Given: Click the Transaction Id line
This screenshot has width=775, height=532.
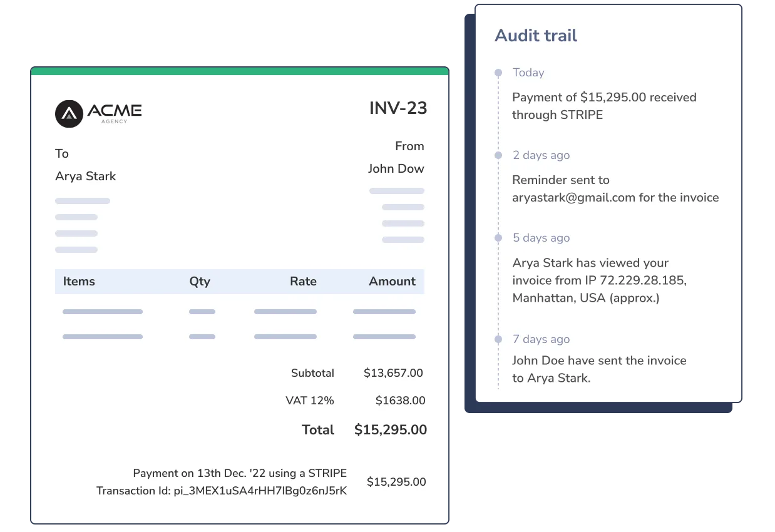Looking at the screenshot, I should [222, 491].
